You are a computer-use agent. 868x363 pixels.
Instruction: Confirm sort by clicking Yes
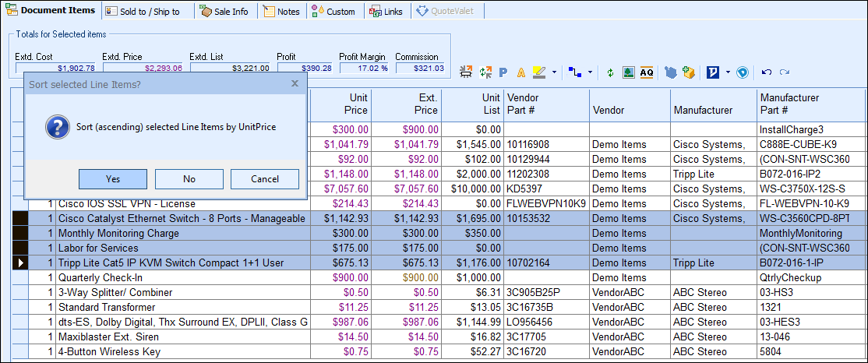pos(113,179)
